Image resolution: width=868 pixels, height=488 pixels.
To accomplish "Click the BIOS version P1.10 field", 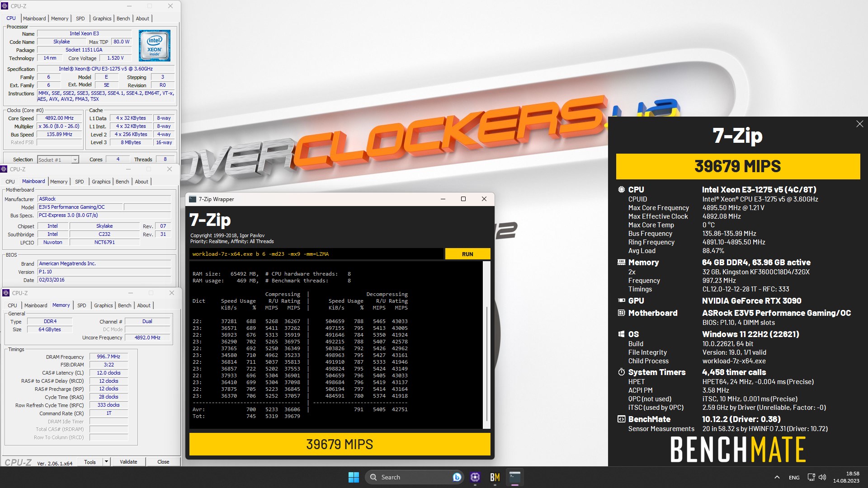I will click(x=104, y=272).
